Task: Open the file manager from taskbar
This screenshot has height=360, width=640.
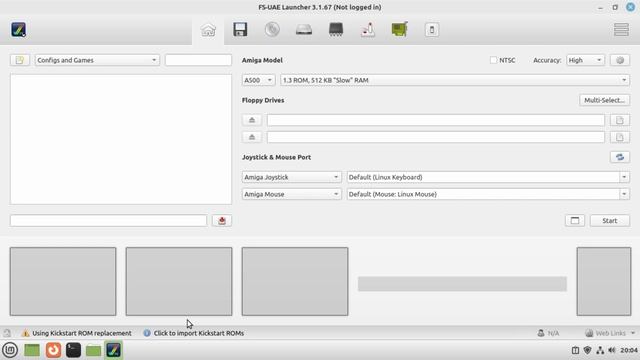Action: (93, 350)
